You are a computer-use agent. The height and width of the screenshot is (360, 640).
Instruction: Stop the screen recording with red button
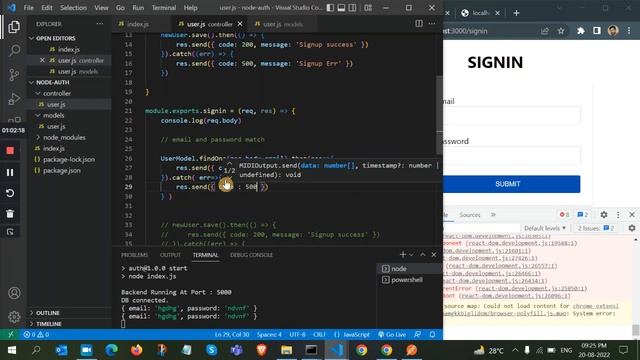[x=10, y=151]
